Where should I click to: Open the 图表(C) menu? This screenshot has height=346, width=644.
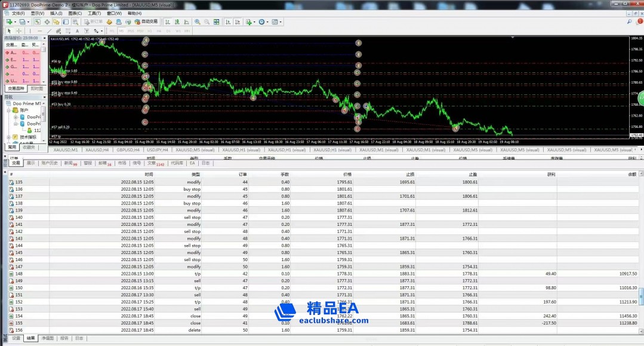(75, 13)
